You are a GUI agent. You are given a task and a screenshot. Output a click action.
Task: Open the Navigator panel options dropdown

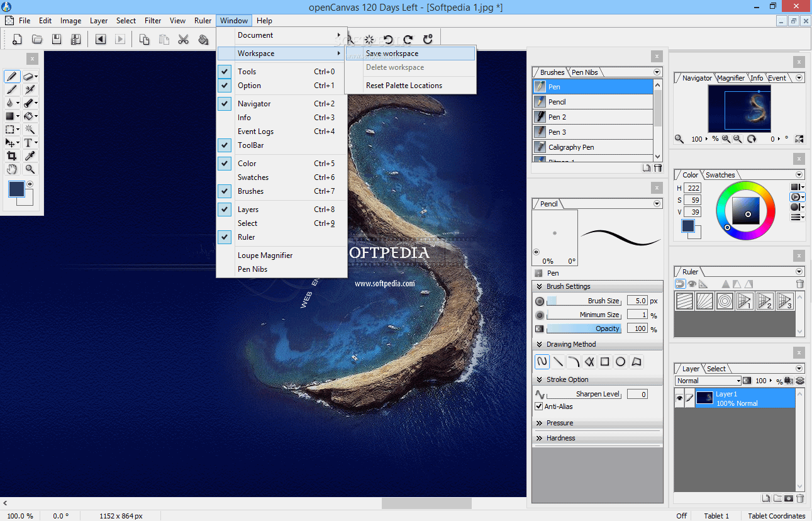click(x=799, y=78)
